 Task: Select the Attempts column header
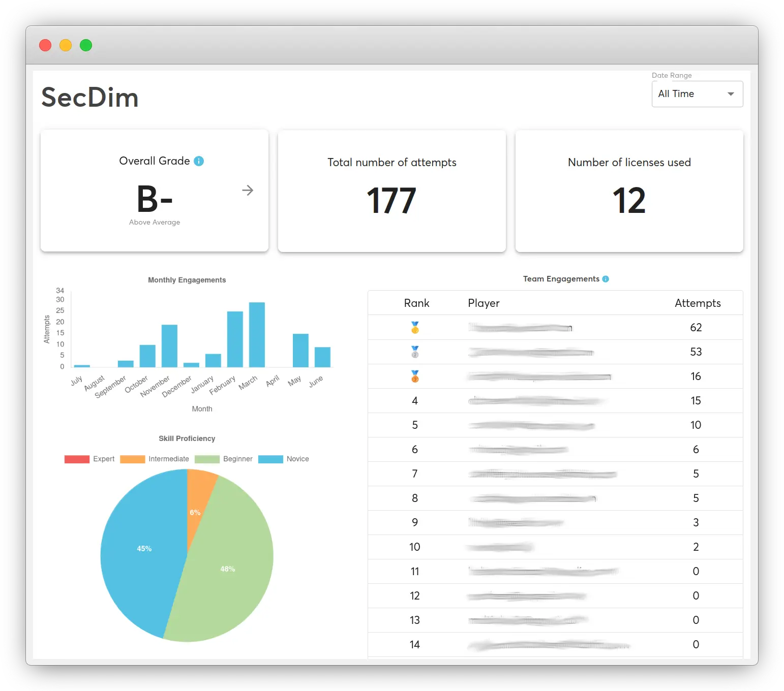pos(698,303)
